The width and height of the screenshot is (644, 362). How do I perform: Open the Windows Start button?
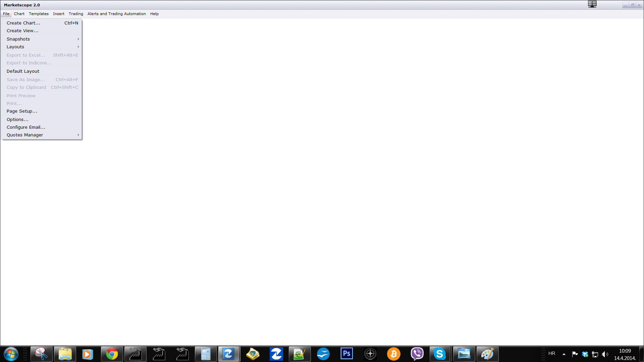[11, 354]
